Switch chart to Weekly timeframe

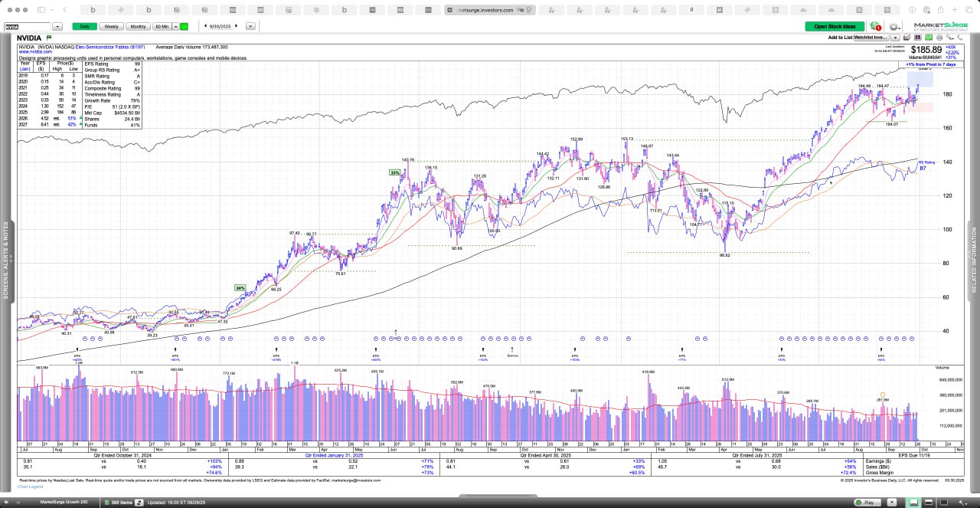111,26
